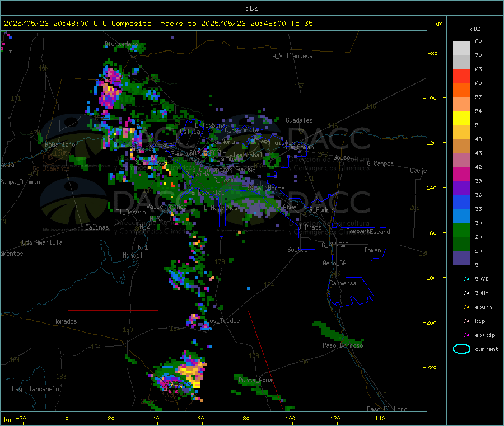Click the 60 dBZ orange color swatch
Image resolution: width=504 pixels, height=426 pixels.
[461, 90]
